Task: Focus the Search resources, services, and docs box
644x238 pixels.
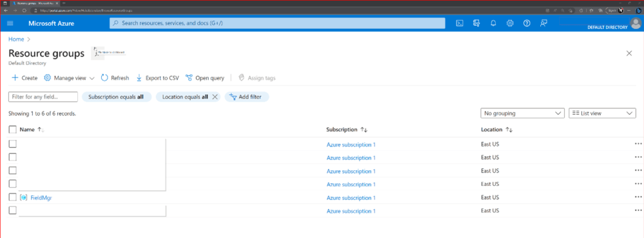Action: tap(277, 23)
